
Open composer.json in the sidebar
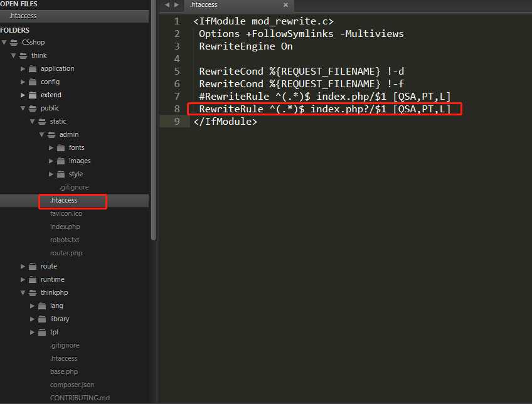72,385
